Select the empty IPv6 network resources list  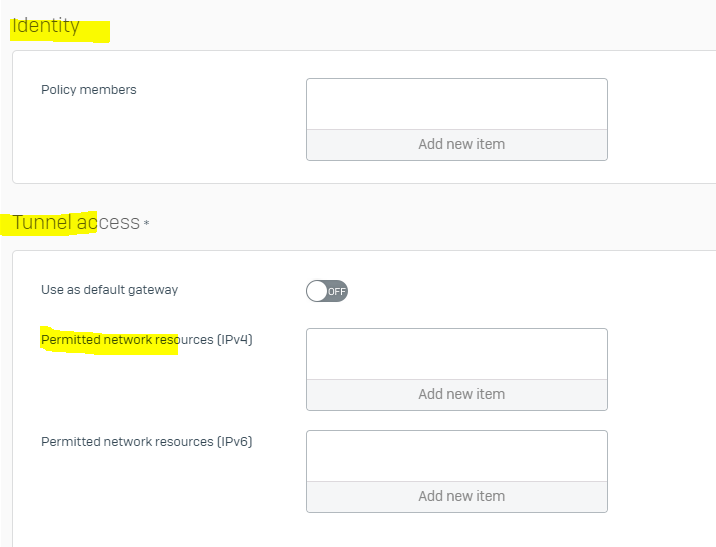pyautogui.click(x=457, y=456)
